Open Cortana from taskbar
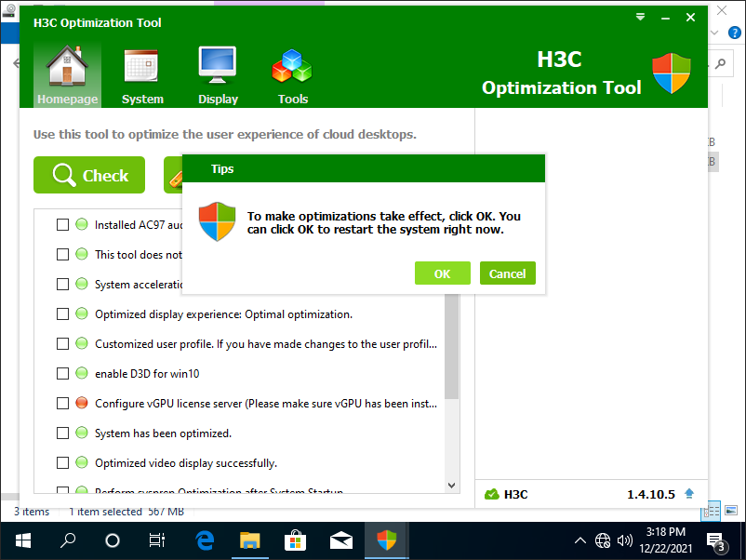 113,540
